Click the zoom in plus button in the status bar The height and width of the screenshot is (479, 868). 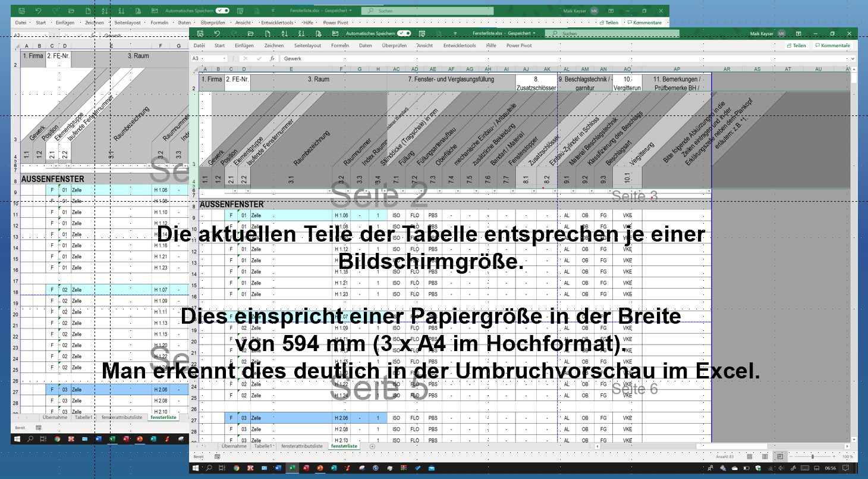pos(833,456)
